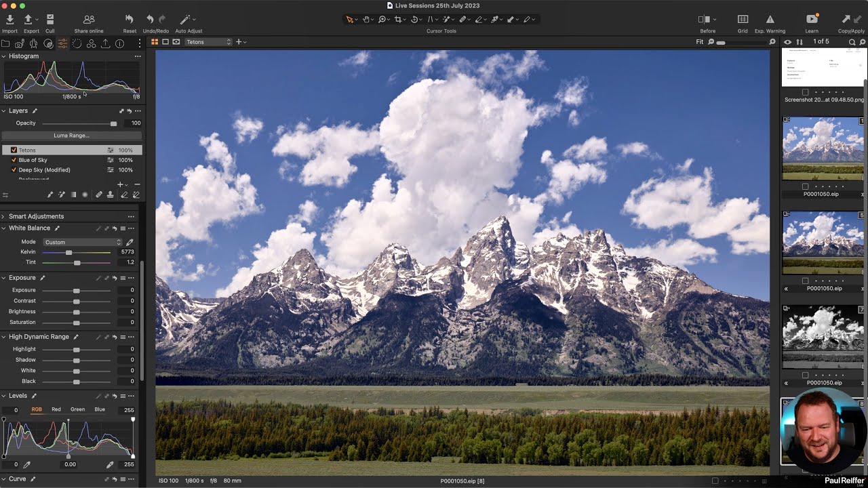
Task: Click the Copy adjustments arrow icon
Action: [846, 20]
